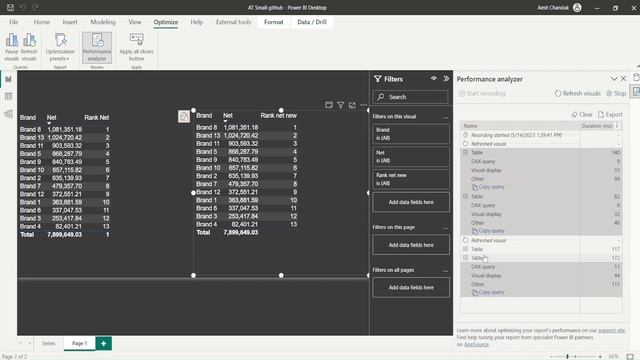Switch to the Home ribbon tab
Screen dimensions: 640x360
tap(42, 22)
